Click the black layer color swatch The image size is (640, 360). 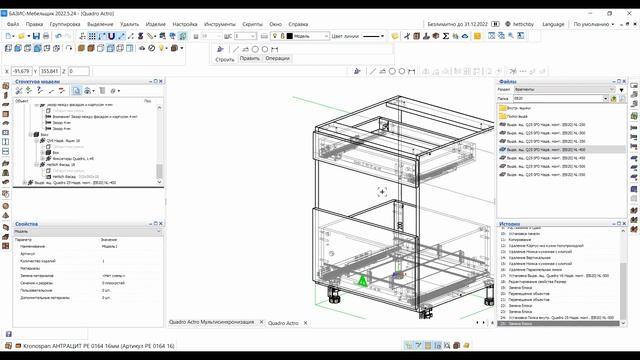(290, 36)
